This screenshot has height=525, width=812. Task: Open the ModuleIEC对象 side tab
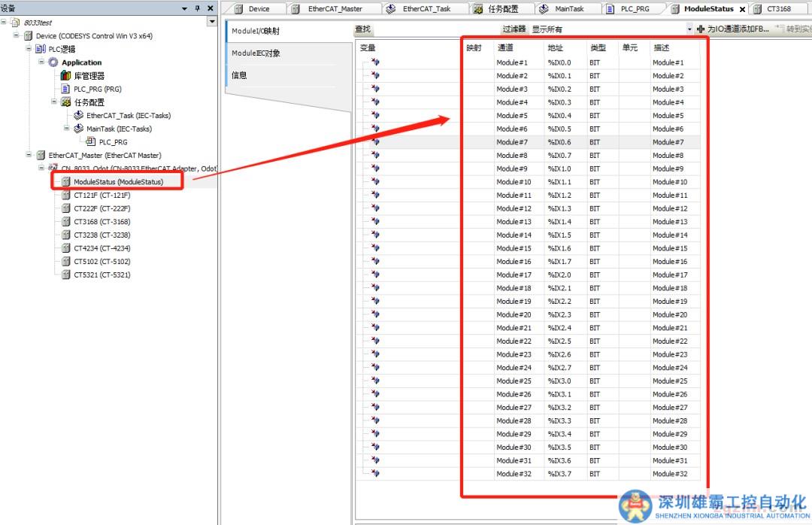coord(256,53)
